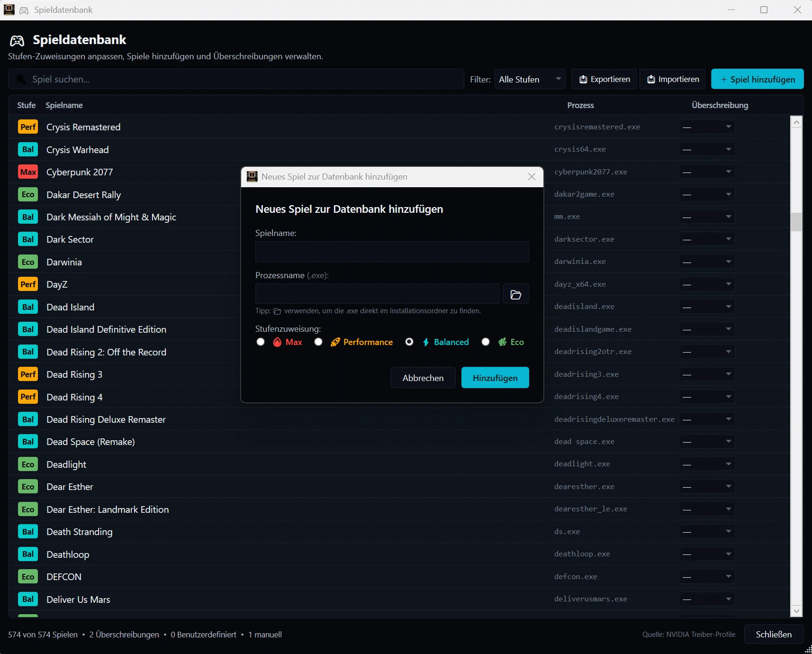812x654 pixels.
Task: Click the Prozess column header
Action: [x=580, y=105]
